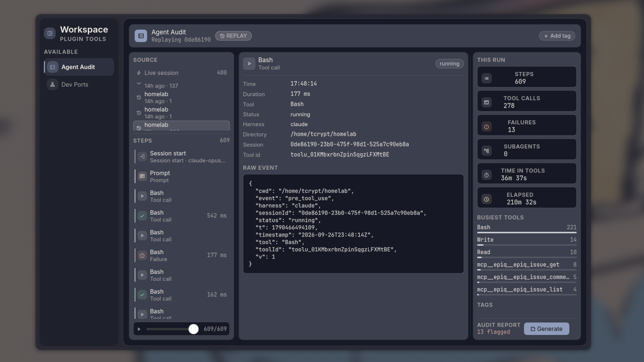Screen dimensions: 644x362
Task: Click the Session ID value
Action: 349,144
